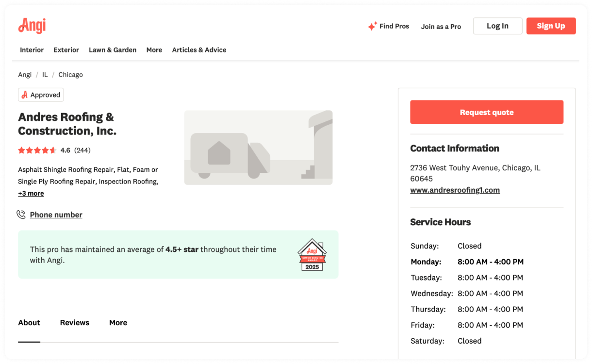This screenshot has width=592, height=364.
Task: Click the Angi Super Service Award 2025 badge
Action: (312, 255)
